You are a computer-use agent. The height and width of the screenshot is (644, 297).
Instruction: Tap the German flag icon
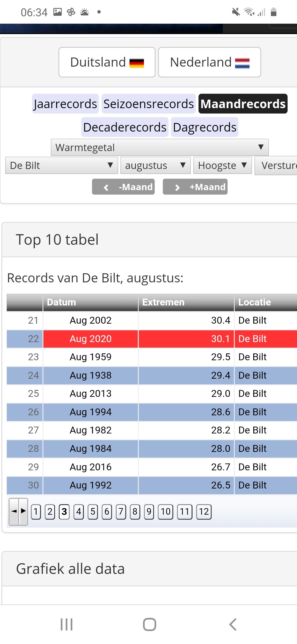pos(137,63)
